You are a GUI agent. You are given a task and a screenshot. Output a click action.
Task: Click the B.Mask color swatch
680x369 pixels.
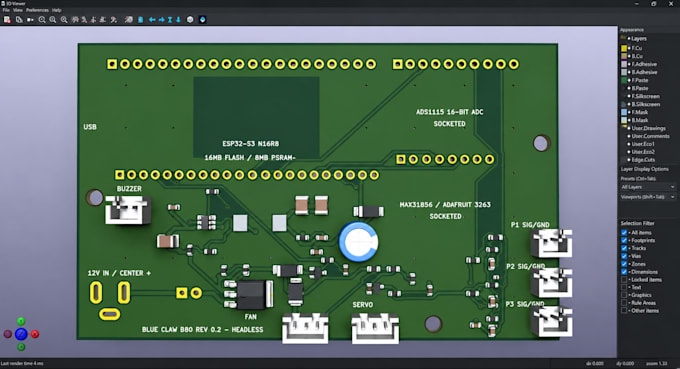624,120
